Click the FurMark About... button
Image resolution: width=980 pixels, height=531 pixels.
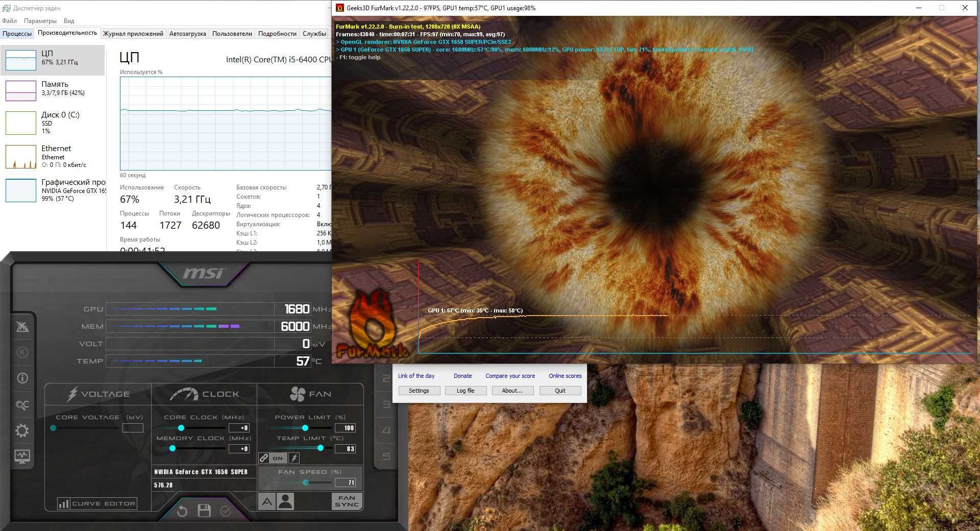512,391
